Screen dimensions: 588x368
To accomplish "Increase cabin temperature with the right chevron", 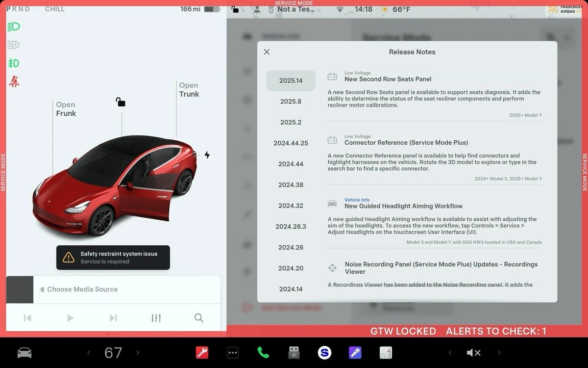I will pos(138,352).
